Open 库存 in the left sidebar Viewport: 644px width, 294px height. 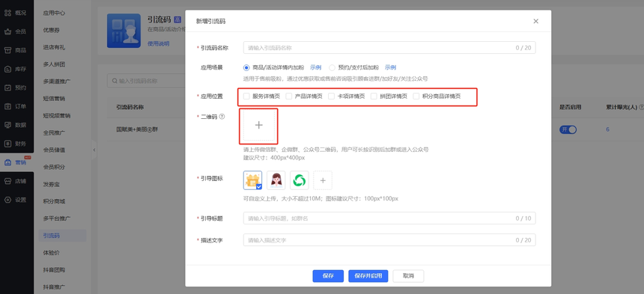pyautogui.click(x=16, y=69)
